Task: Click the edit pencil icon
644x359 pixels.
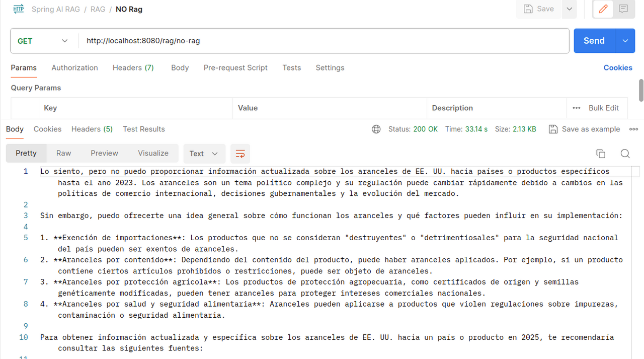Action: (603, 9)
